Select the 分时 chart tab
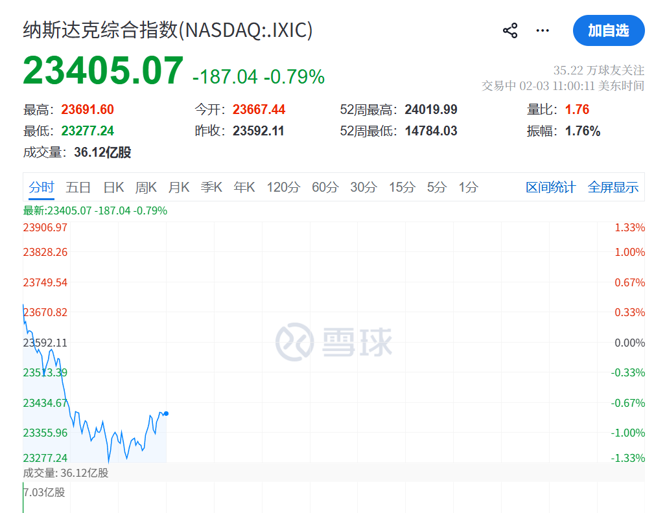 point(41,187)
